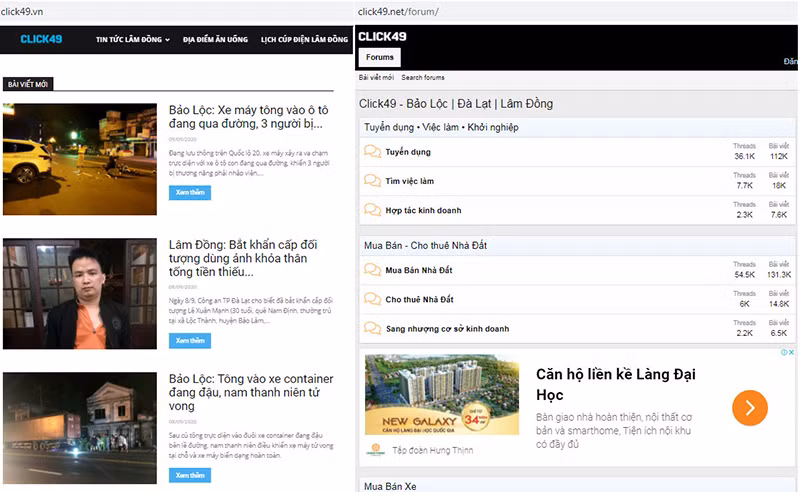Open the Hợp tác kinh doanh forum
Viewport: 800px width, 492px height.
[423, 210]
